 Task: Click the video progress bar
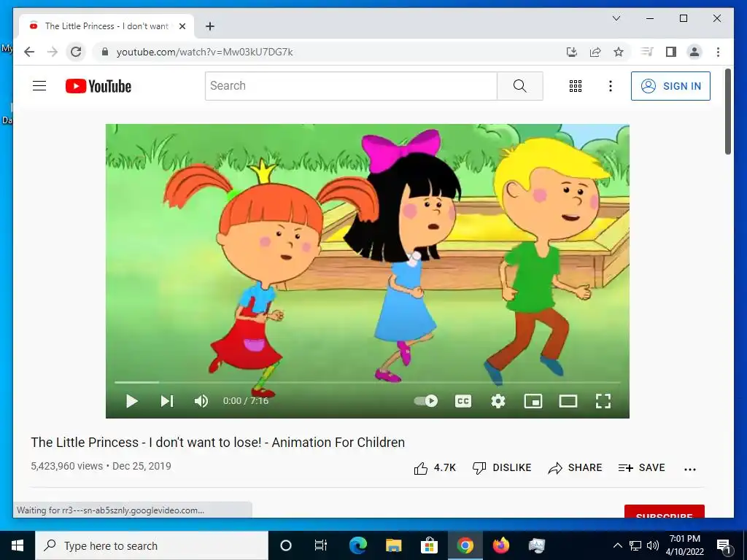[x=368, y=382]
